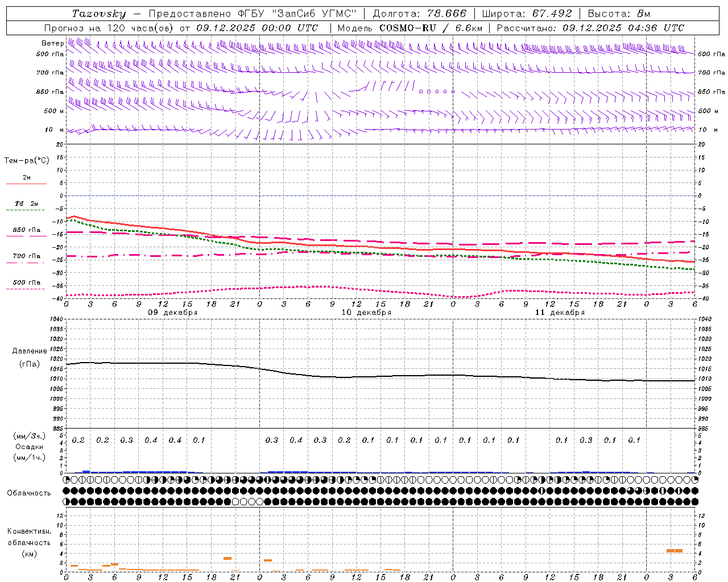The width and height of the screenshot is (728, 582).
Task: Click the "Ветер" wind panel label
Action: coord(52,43)
